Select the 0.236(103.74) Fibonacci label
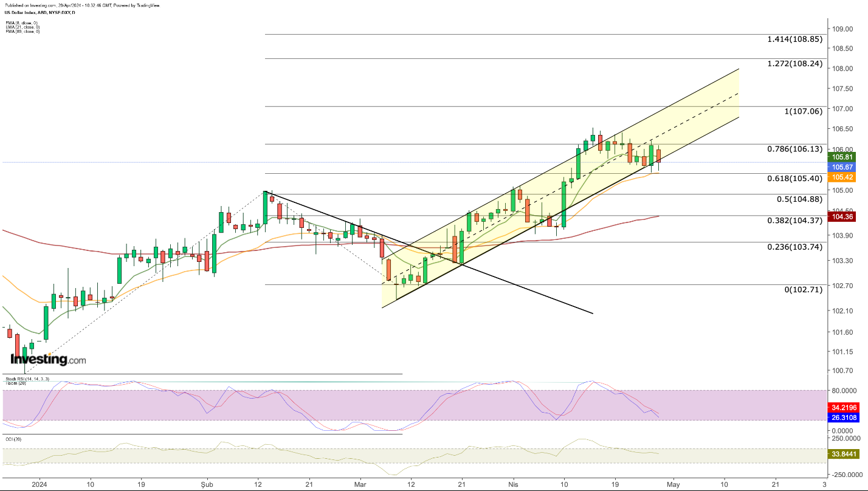868x491 pixels. tap(795, 246)
